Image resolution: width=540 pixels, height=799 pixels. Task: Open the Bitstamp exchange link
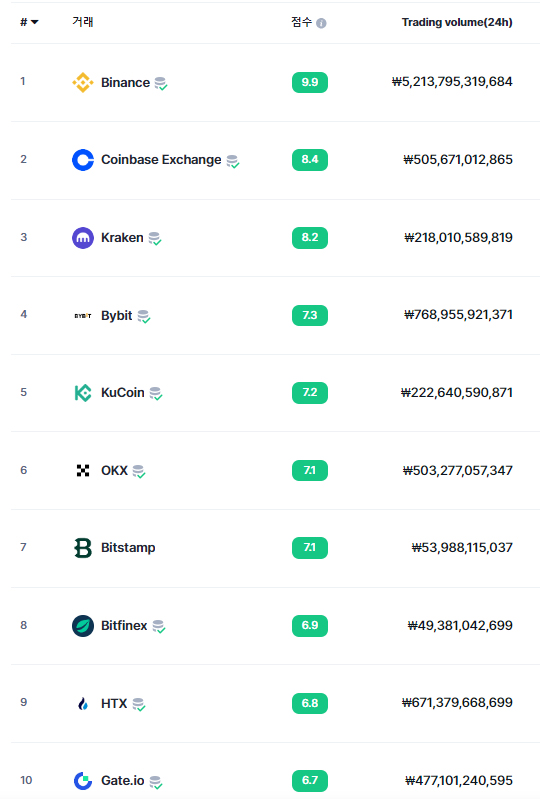128,548
